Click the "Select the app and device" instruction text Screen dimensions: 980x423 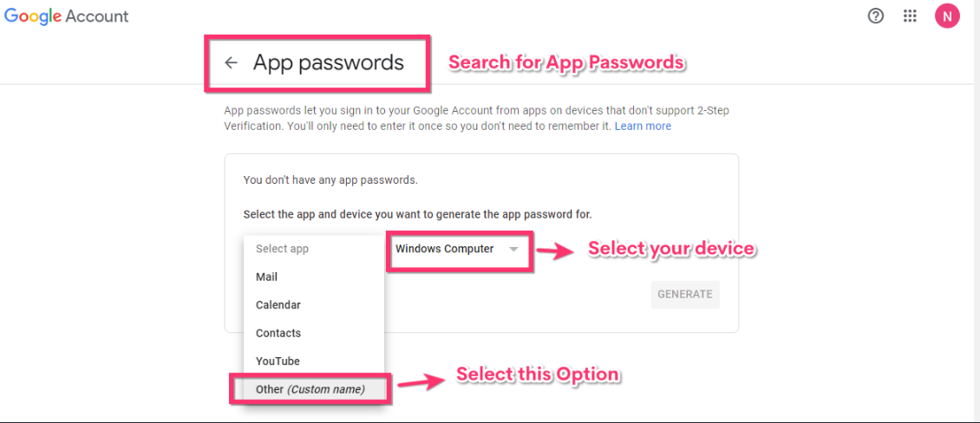[x=417, y=214]
